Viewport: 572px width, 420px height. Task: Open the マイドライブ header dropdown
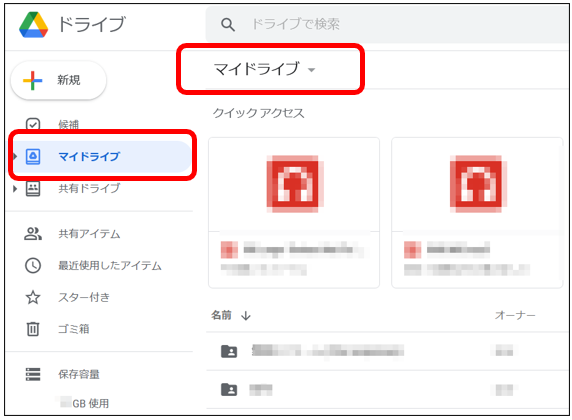[x=311, y=70]
